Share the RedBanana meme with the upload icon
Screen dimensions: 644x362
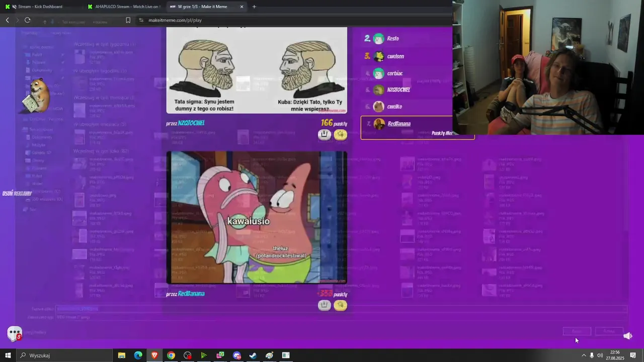(x=325, y=305)
